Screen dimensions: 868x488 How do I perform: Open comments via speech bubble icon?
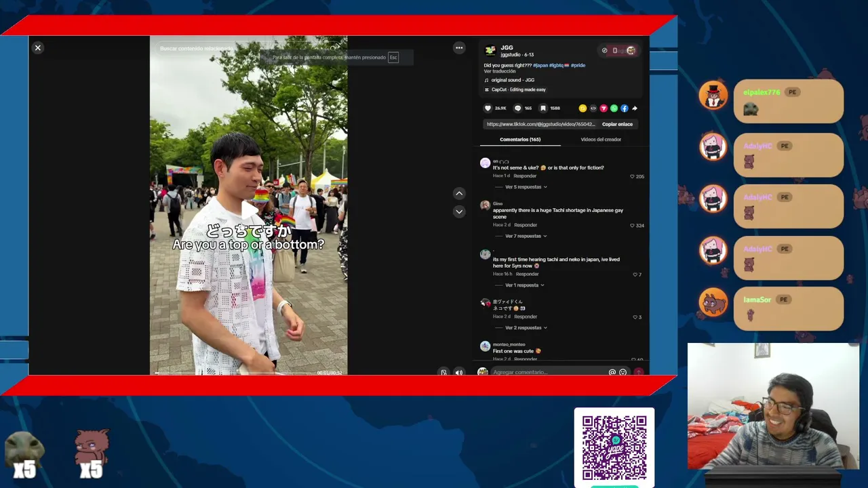517,108
